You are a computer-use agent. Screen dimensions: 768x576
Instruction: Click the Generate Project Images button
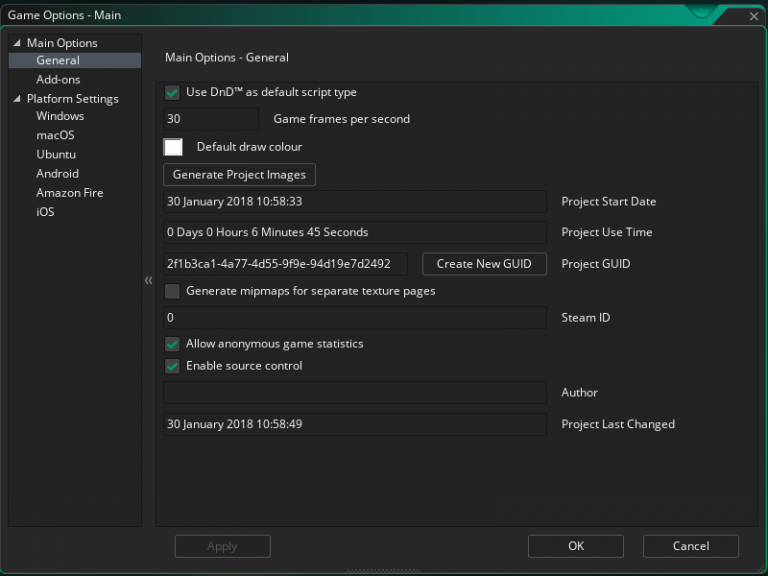point(239,175)
